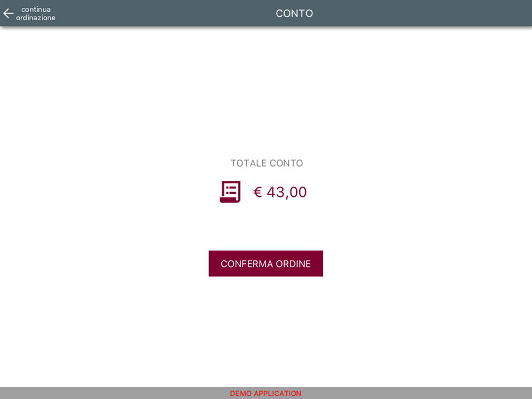532x399 pixels.
Task: Go back using the left-pointing arrow icon
Action: pos(9,14)
